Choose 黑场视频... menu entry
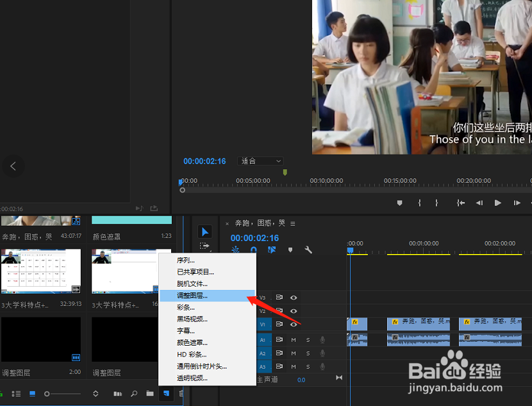The width and height of the screenshot is (532, 406). 207,319
